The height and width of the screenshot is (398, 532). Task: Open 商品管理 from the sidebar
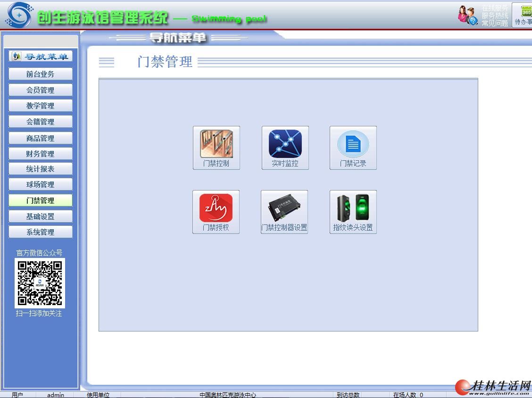[x=41, y=138]
